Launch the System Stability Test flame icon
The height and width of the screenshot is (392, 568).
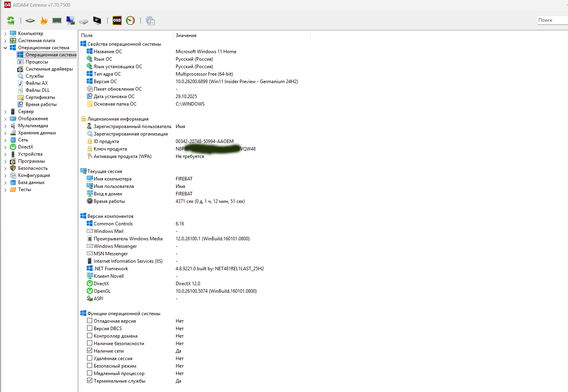point(44,20)
